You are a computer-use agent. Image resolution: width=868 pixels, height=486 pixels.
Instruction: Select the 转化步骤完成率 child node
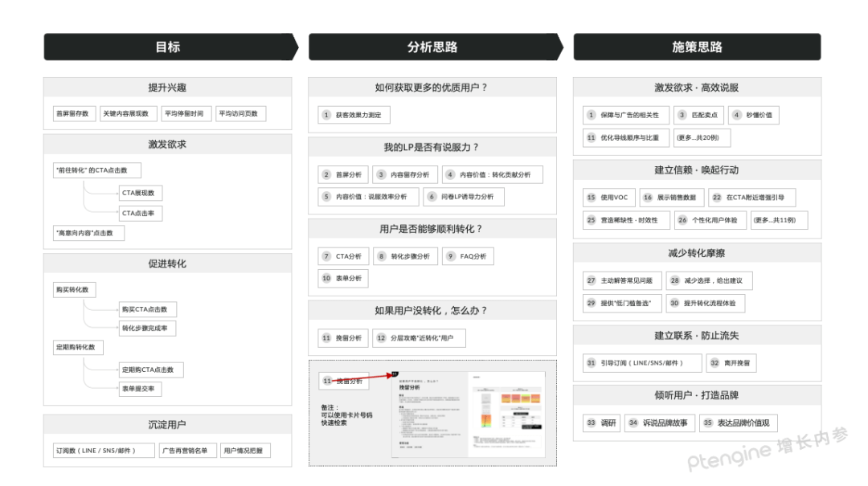point(147,328)
